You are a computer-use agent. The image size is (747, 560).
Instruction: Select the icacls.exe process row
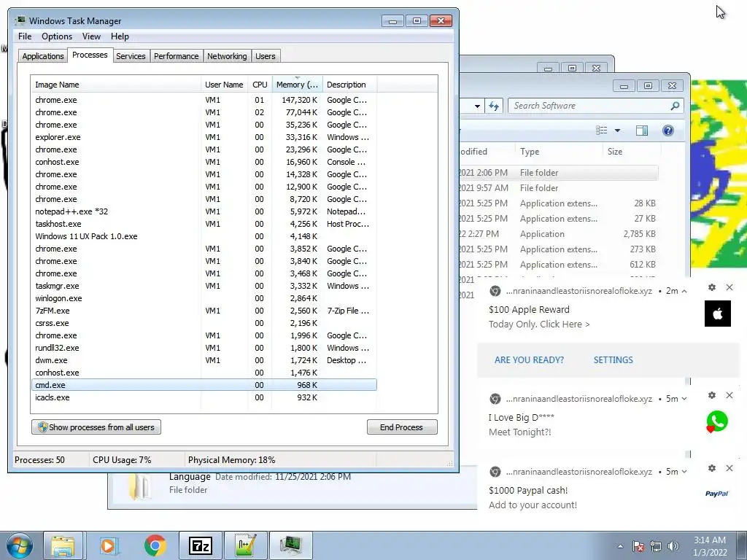click(204, 397)
